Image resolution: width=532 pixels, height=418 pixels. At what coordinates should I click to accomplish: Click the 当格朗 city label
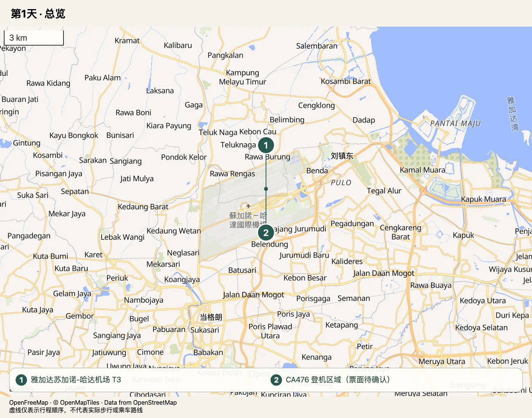[x=211, y=317]
